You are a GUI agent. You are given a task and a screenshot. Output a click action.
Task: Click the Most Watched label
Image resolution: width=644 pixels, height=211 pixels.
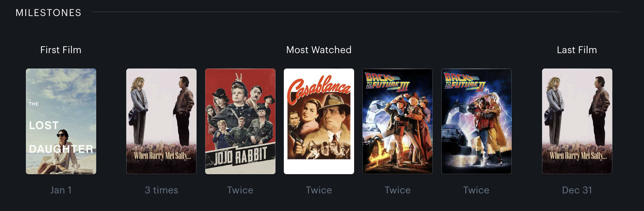[x=319, y=50]
